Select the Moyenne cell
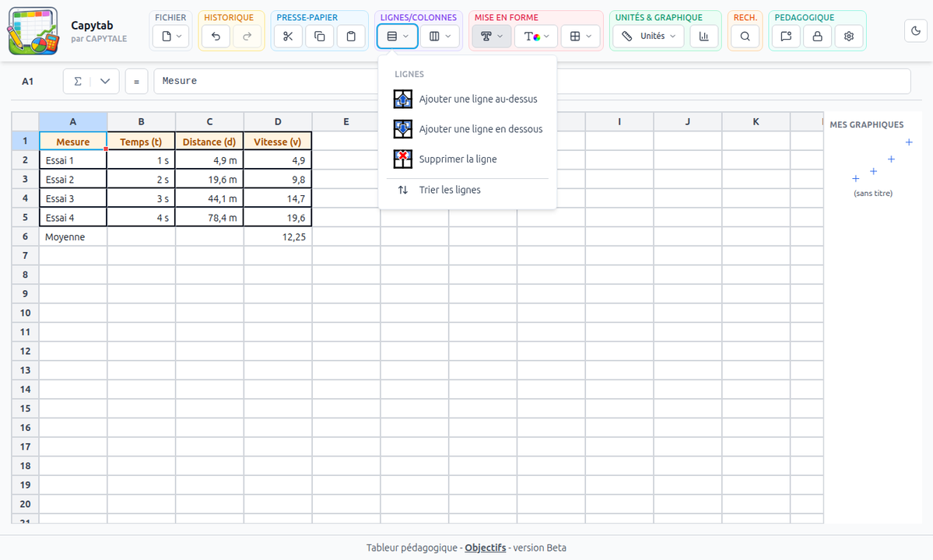Screen dimensions: 933x560 (73, 236)
